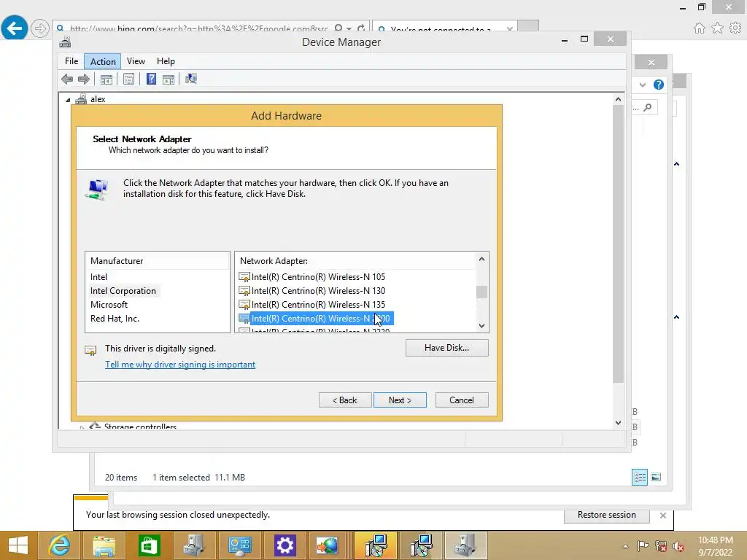The image size is (747, 560).
Task: Click the computer icon next to alex
Action: point(81,99)
